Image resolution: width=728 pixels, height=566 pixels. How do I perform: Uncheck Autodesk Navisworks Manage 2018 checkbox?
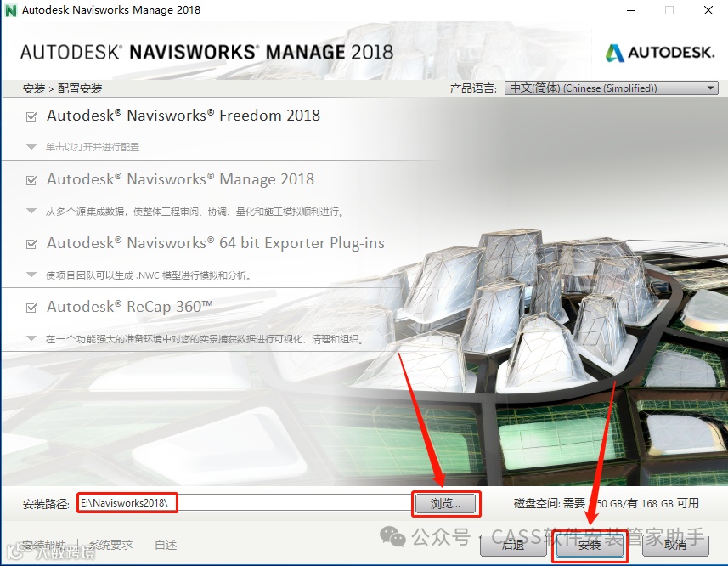coord(31,179)
